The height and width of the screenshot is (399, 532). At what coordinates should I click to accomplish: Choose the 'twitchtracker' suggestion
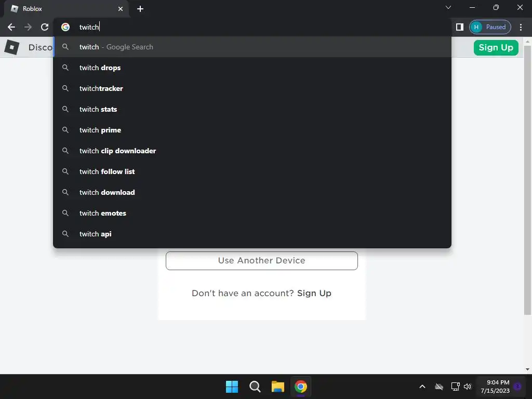tap(252, 88)
